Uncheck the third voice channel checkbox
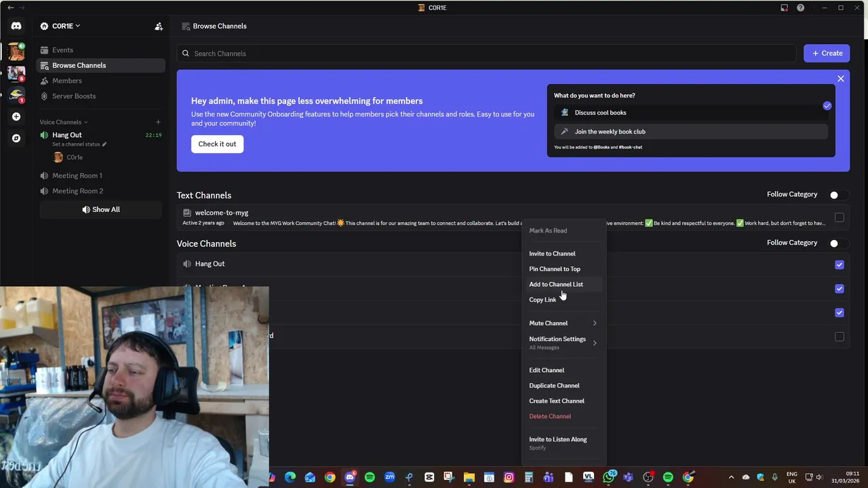 [x=840, y=312]
